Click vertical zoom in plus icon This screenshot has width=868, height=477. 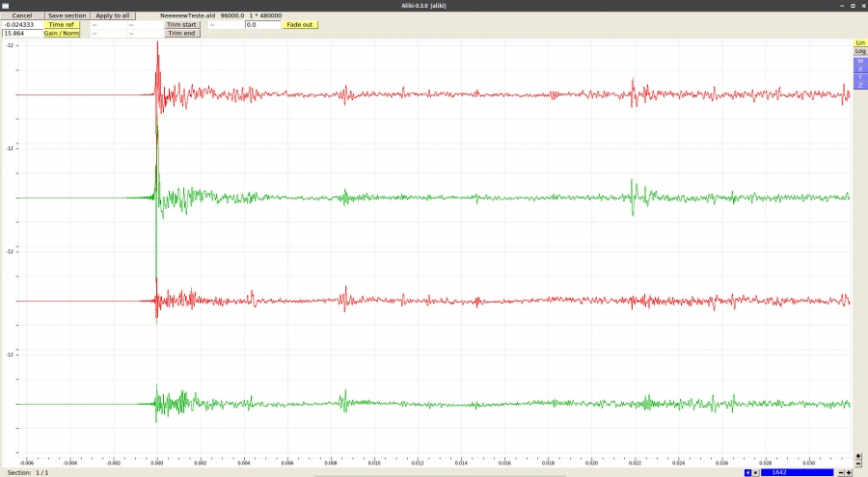(858, 456)
